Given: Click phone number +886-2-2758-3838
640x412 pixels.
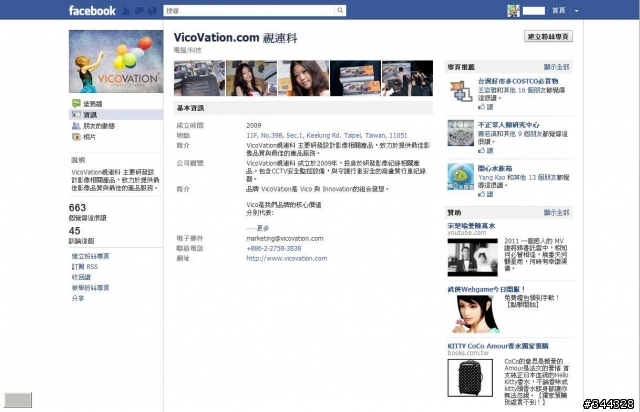Looking at the screenshot, I should (274, 248).
